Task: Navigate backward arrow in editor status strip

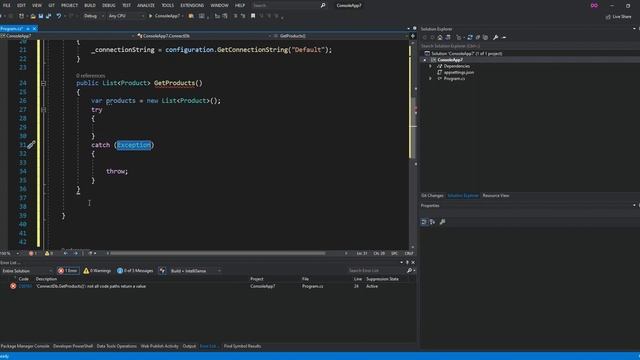Action: tap(66, 253)
